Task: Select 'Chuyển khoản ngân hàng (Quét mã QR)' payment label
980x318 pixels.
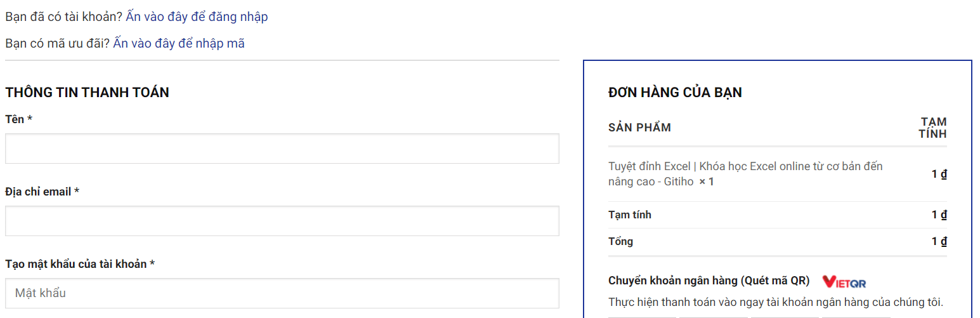Action: point(709,281)
